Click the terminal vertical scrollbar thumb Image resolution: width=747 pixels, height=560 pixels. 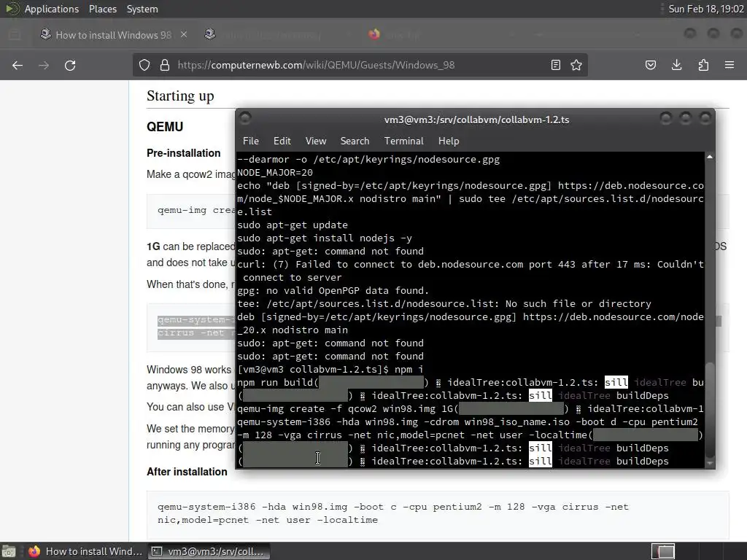click(x=710, y=409)
